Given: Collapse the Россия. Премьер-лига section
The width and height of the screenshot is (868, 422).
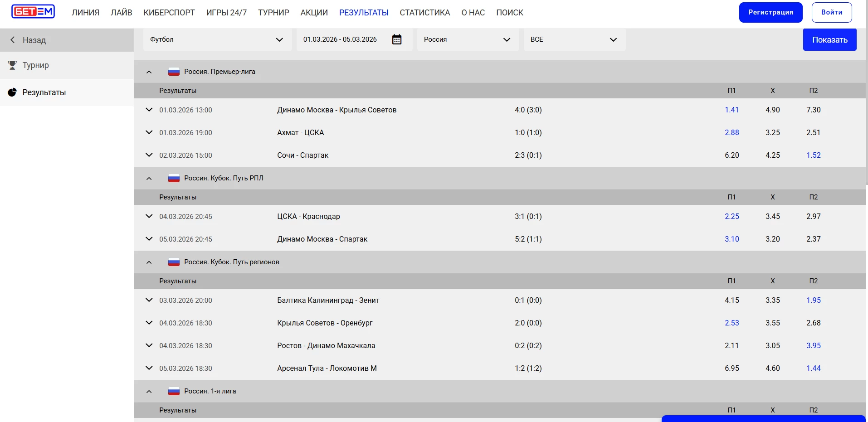Looking at the screenshot, I should [x=149, y=72].
